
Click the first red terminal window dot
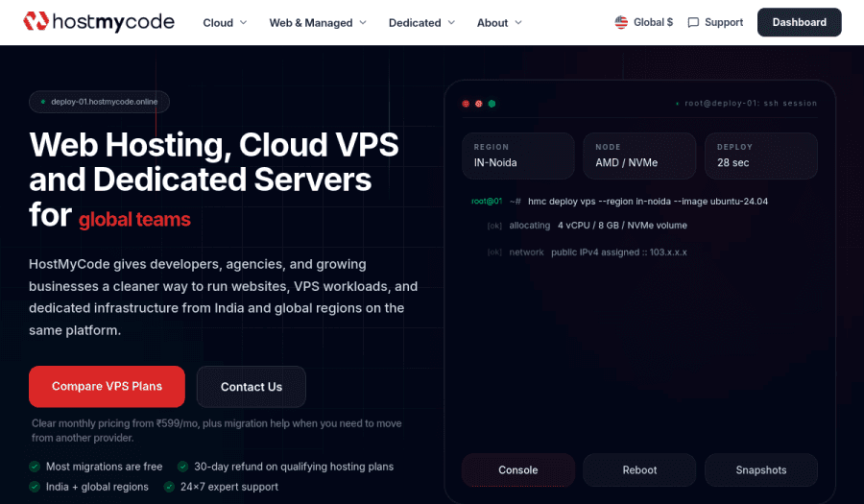tap(466, 104)
